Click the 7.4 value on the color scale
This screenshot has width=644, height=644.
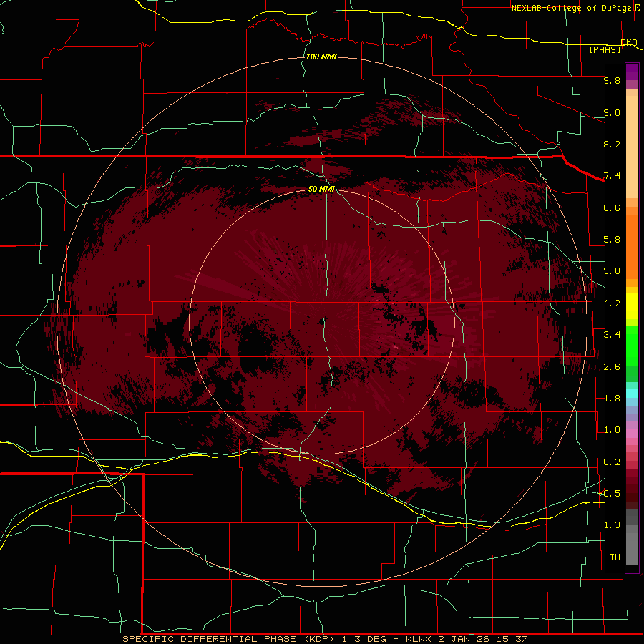coord(612,176)
